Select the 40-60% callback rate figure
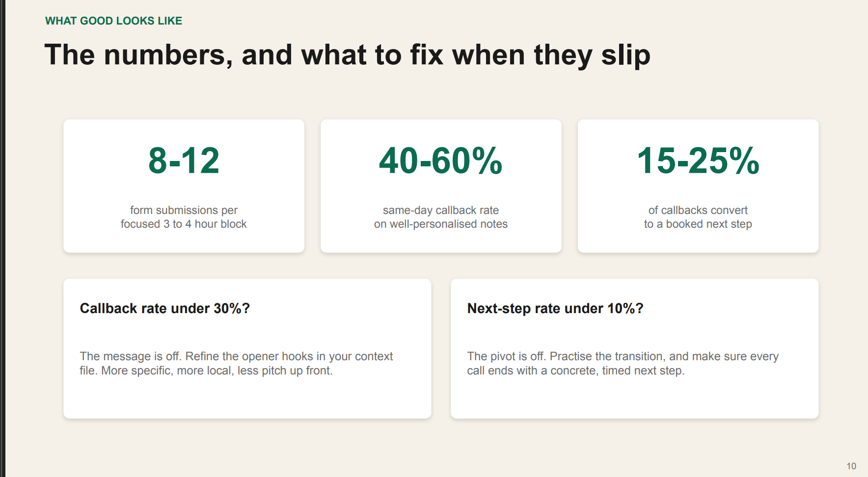868x477 pixels. (x=440, y=160)
